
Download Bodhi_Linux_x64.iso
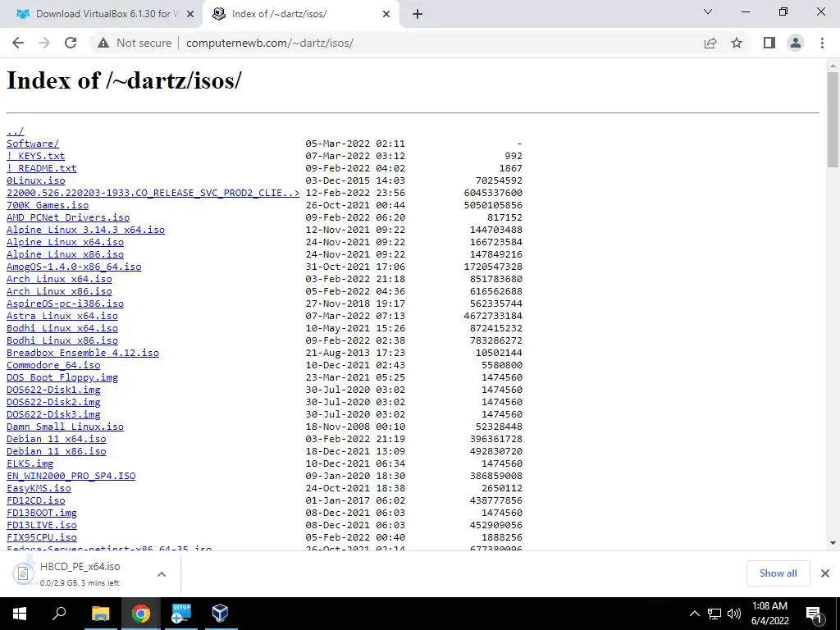click(62, 328)
